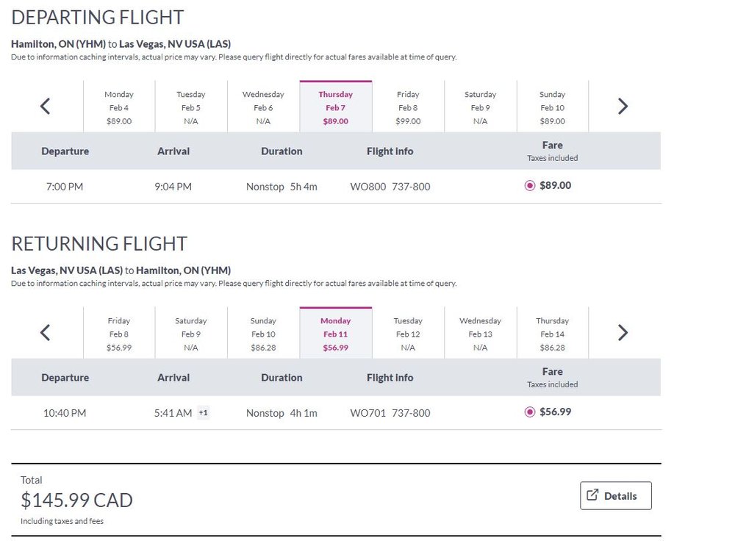
Task: Show later returning flight dates
Action: tap(623, 333)
